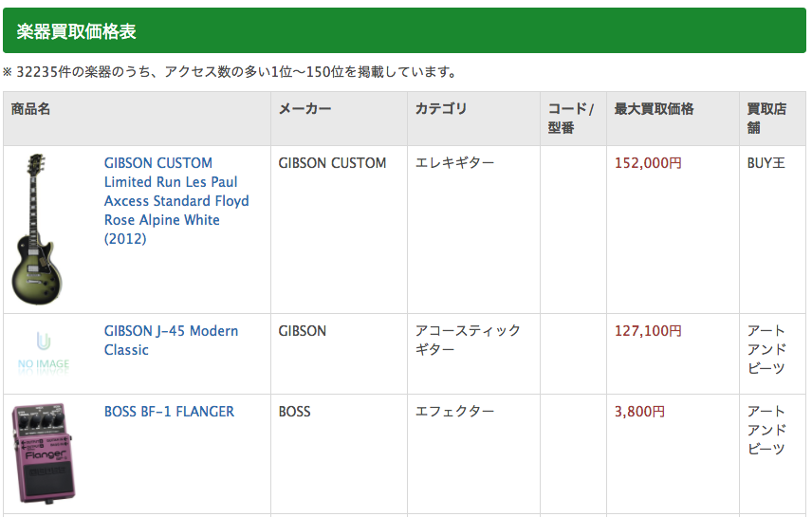Click the 商品名 column header
This screenshot has height=517, width=812.
click(31, 109)
